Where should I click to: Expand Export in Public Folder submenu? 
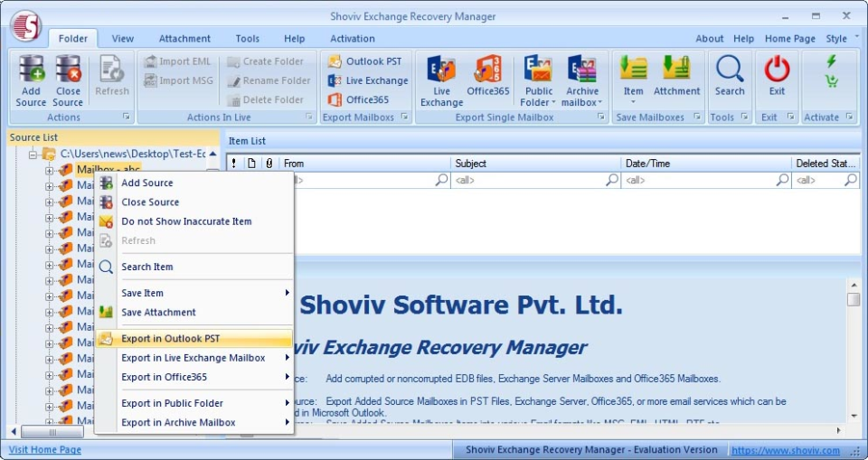point(193,403)
